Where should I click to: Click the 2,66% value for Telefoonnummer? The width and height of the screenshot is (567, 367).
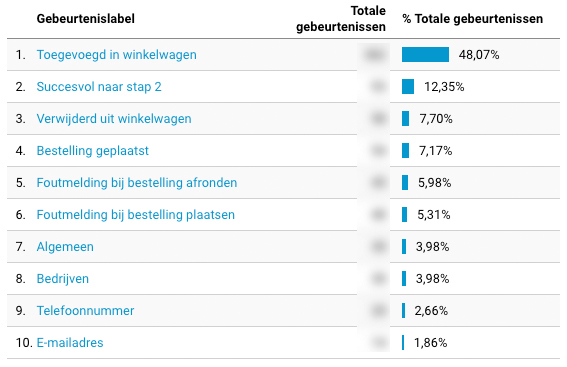click(x=431, y=311)
